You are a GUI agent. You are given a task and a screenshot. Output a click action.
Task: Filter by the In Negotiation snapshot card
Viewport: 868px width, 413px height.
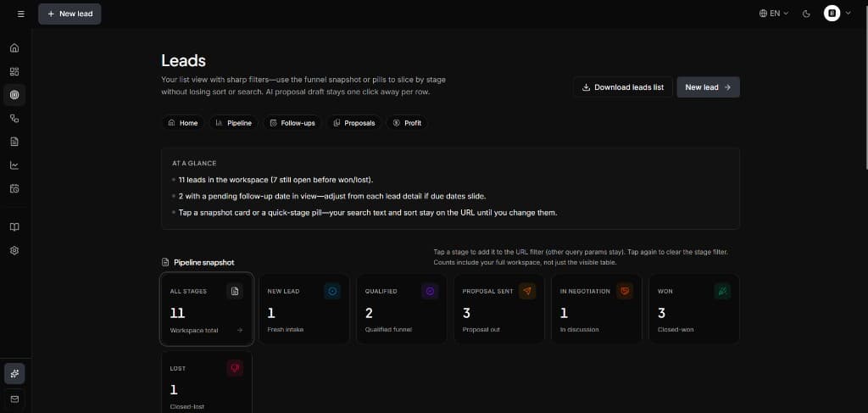596,309
